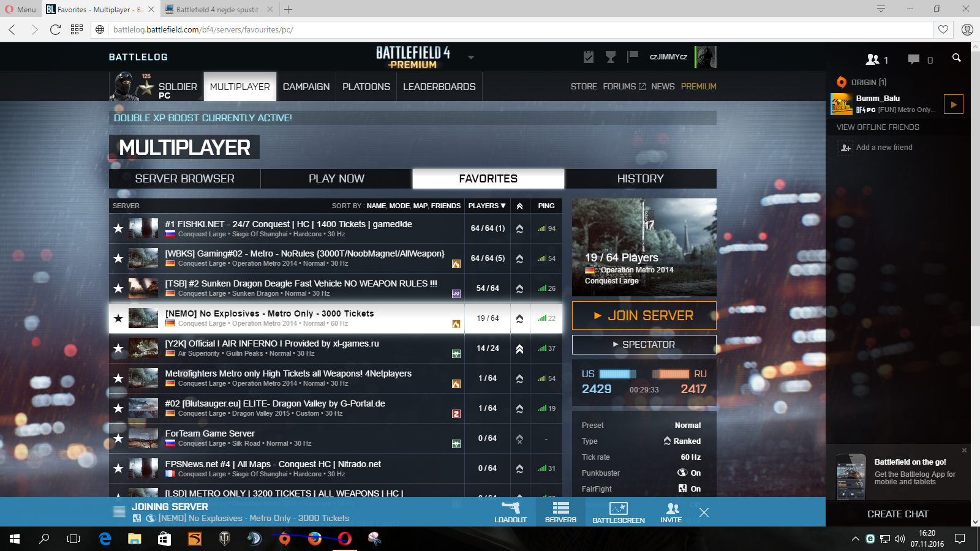This screenshot has height=551, width=980.
Task: Join Bumm_Balu's game with the orange play button
Action: pos(954,104)
